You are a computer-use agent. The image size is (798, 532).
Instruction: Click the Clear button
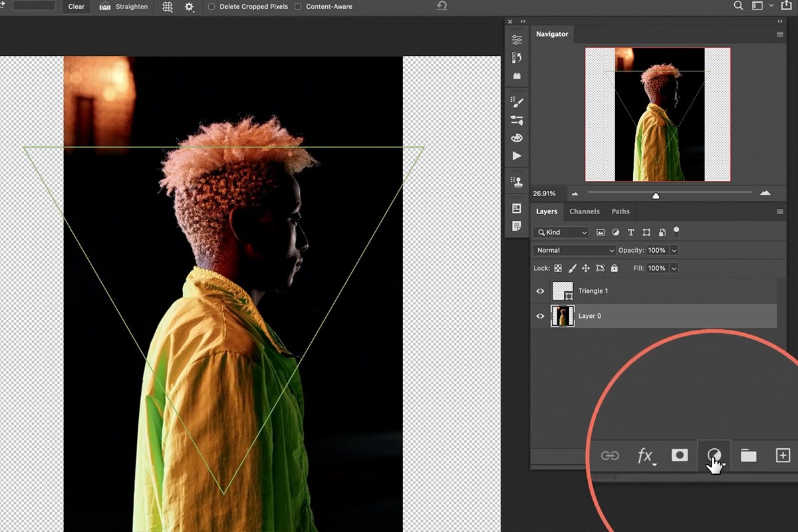76,7
